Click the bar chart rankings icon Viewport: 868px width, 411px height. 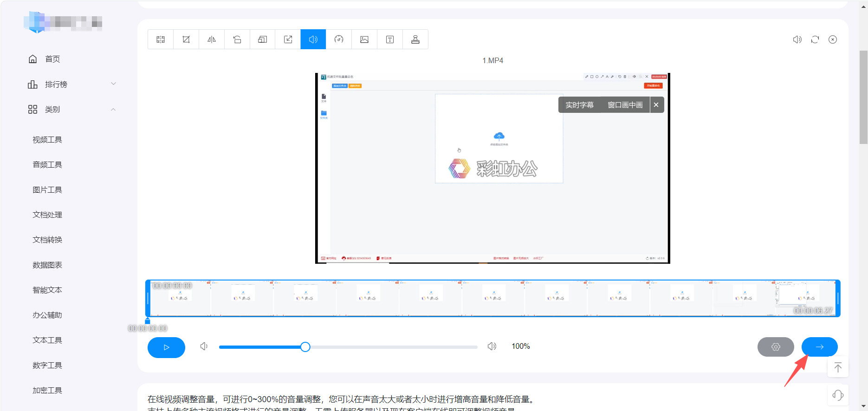point(32,85)
